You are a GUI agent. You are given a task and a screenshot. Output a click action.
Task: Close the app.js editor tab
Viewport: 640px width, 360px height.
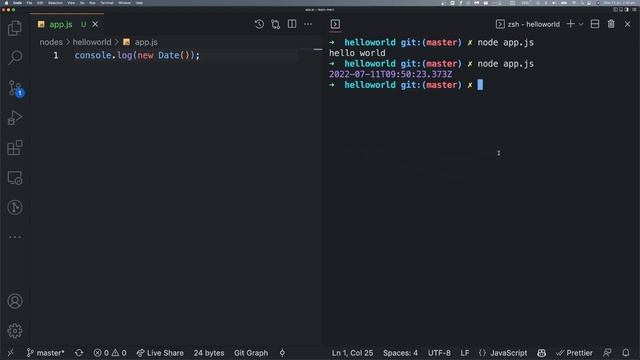point(95,24)
